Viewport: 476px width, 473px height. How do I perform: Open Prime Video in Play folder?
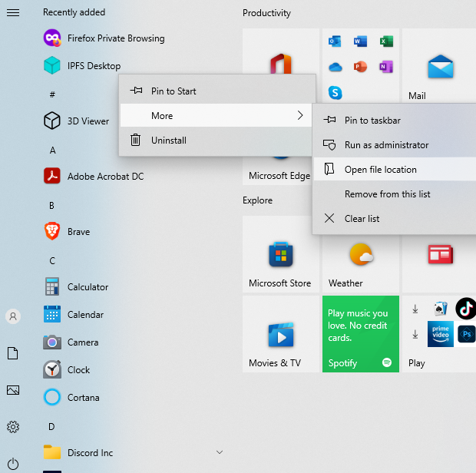(x=441, y=334)
